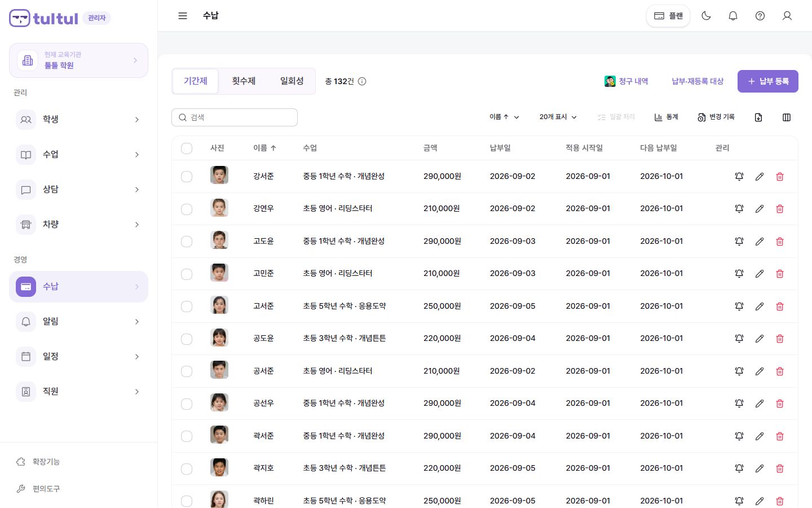This screenshot has height=508, width=812.
Task: Expand the 알림 sidebar menu
Action: point(78,322)
